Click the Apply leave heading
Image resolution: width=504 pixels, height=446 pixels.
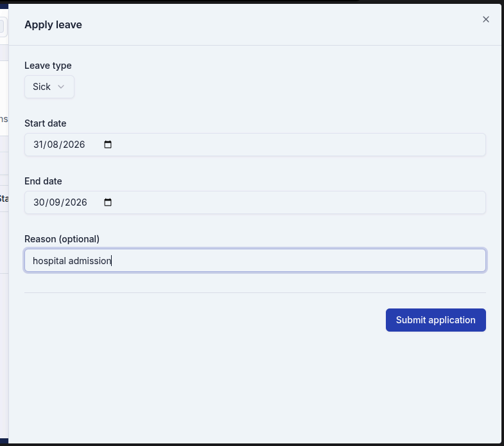point(53,25)
